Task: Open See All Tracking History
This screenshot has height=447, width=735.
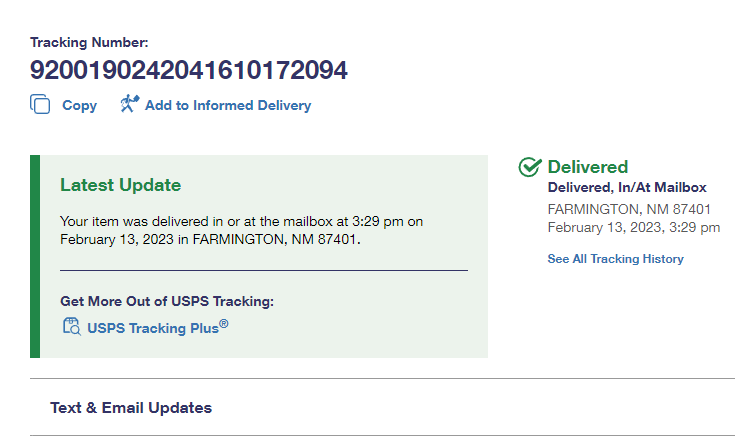Action: pos(615,259)
